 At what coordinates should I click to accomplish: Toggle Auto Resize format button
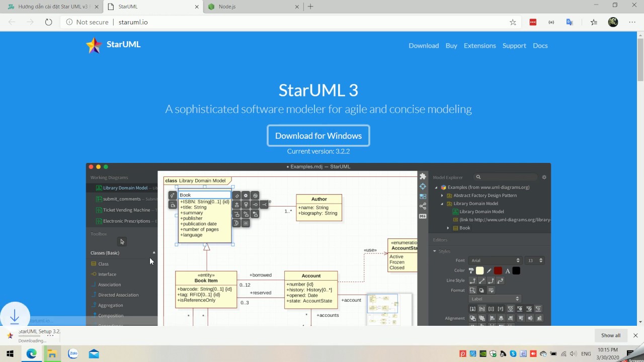click(x=472, y=290)
